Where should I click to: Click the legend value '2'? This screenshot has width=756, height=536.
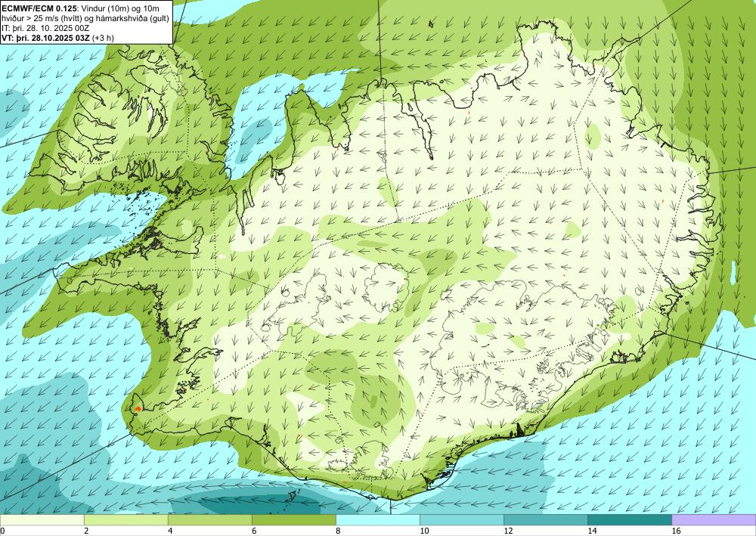tap(87, 531)
